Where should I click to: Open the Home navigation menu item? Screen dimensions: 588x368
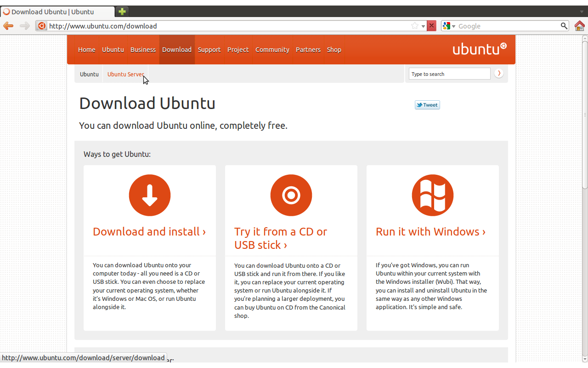[87, 50]
